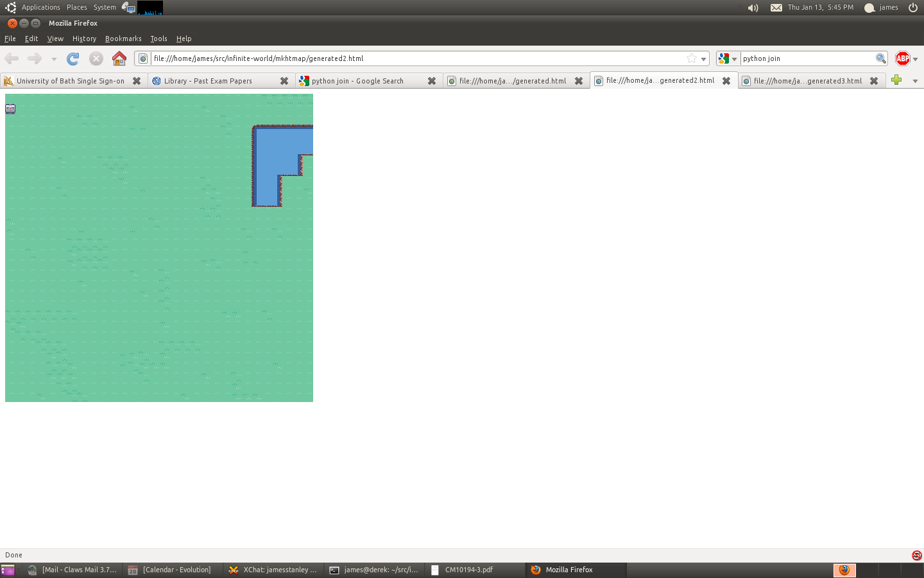
Task: Expand the URL bar history dropdown
Action: coord(703,59)
